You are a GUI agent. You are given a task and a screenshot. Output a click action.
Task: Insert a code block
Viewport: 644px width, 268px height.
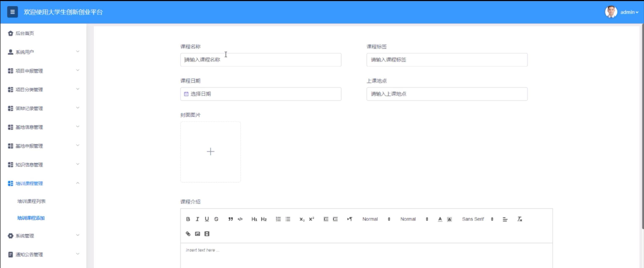click(240, 219)
